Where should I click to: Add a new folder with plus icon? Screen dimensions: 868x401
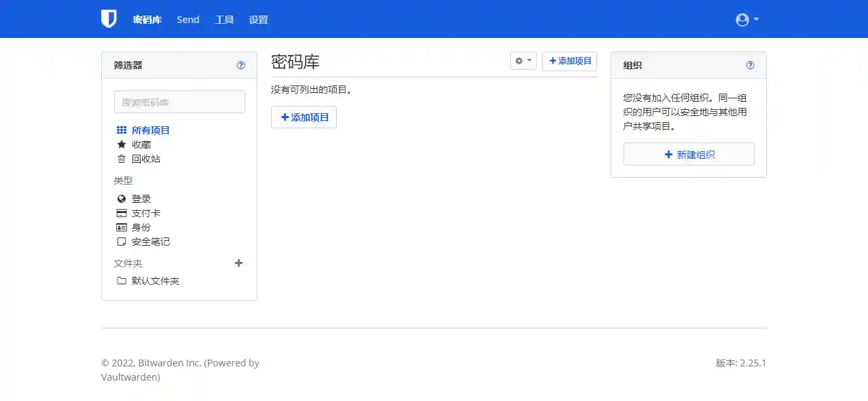pos(238,263)
